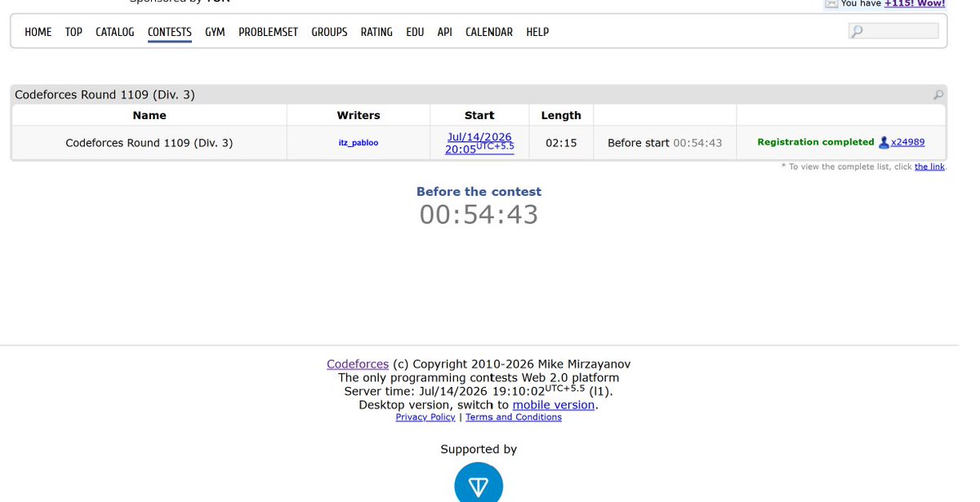
Task: Click the Jul/14/2026 20:05 start time link
Action: tap(479, 143)
